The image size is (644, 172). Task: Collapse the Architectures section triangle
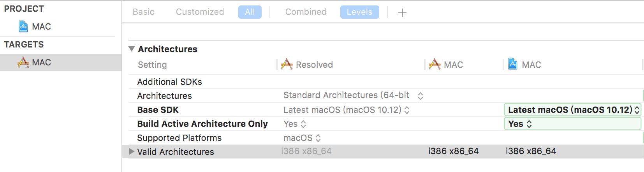coord(132,49)
